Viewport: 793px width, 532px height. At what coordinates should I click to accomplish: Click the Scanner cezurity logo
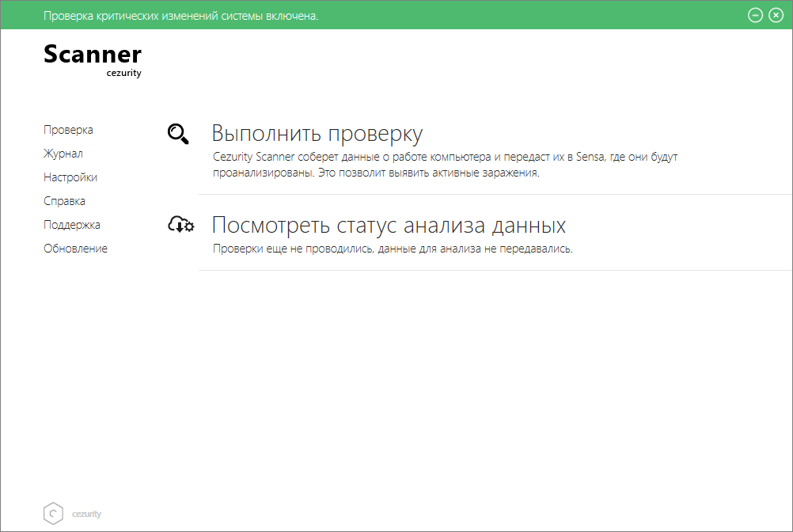coord(93,60)
